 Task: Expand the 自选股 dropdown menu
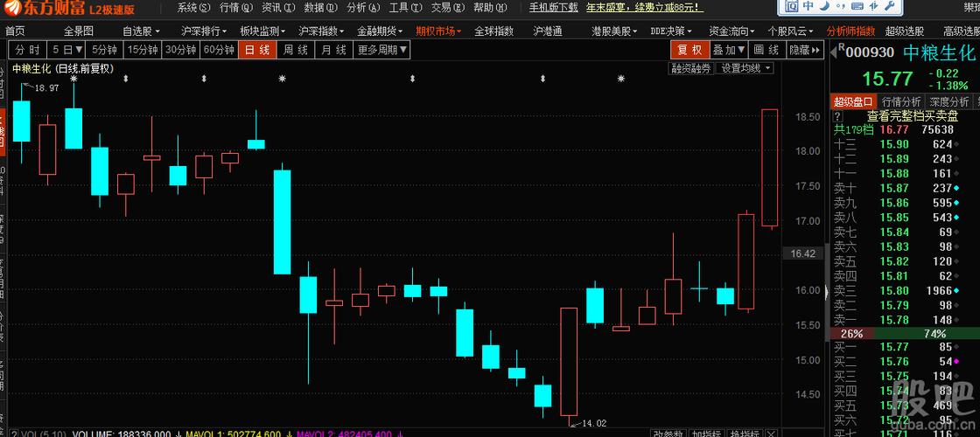pos(141,31)
